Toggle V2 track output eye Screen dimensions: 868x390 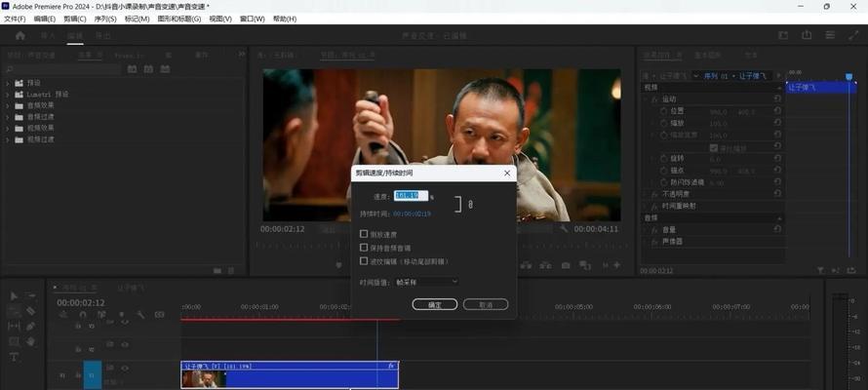(125, 343)
